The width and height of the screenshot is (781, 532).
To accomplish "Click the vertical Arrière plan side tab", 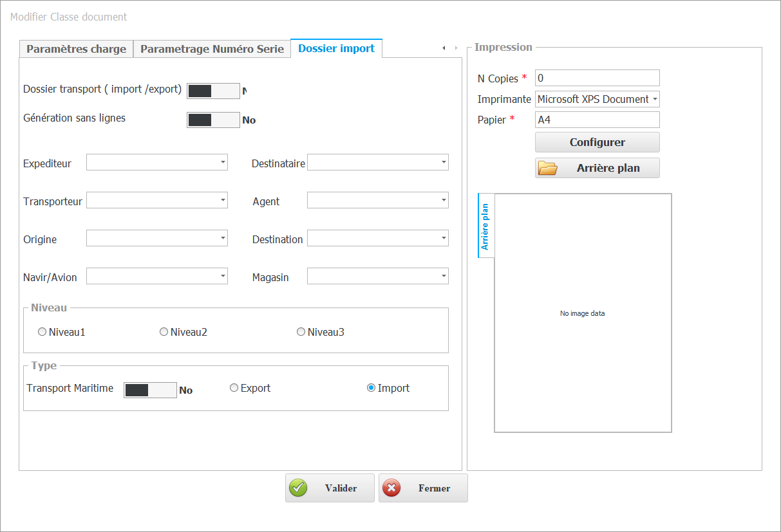I will click(485, 226).
